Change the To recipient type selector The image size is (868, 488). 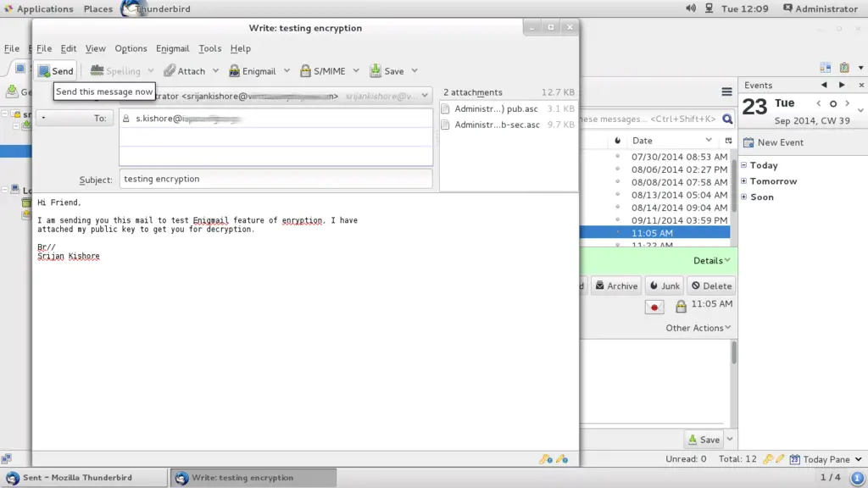click(x=75, y=118)
